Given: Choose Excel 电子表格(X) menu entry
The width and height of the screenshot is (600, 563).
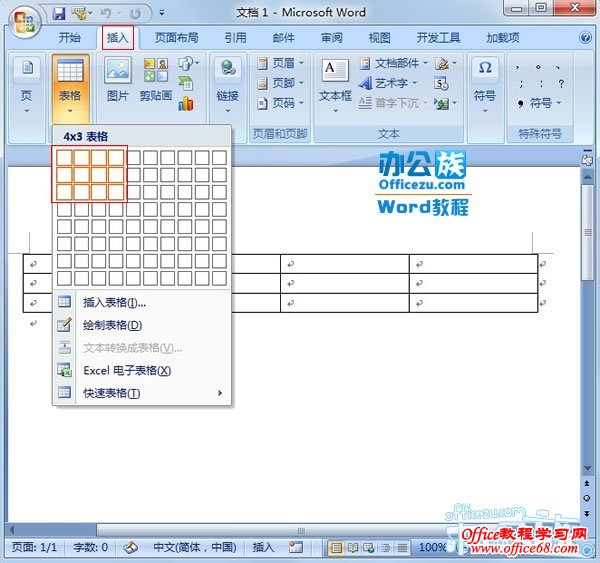Looking at the screenshot, I should [142, 370].
